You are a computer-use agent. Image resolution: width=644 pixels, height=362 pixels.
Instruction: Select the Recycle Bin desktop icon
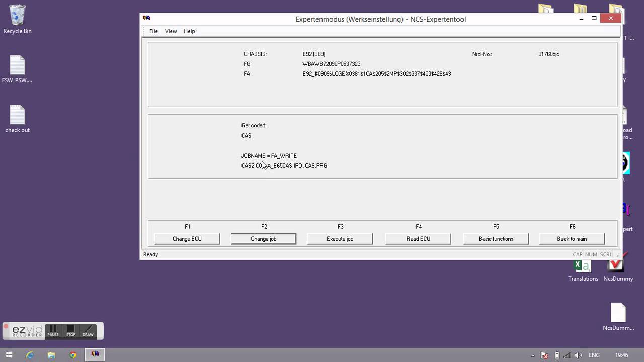pyautogui.click(x=18, y=19)
